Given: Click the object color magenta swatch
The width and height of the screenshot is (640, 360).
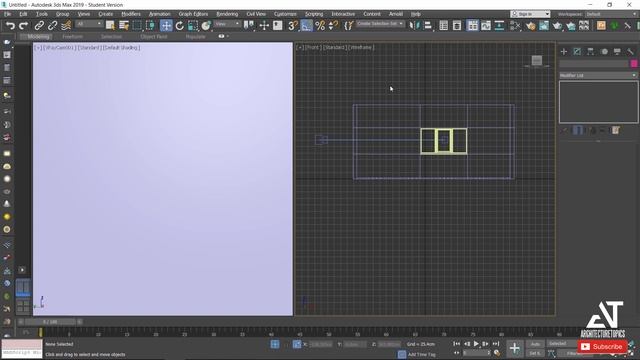Looking at the screenshot, I should [634, 64].
